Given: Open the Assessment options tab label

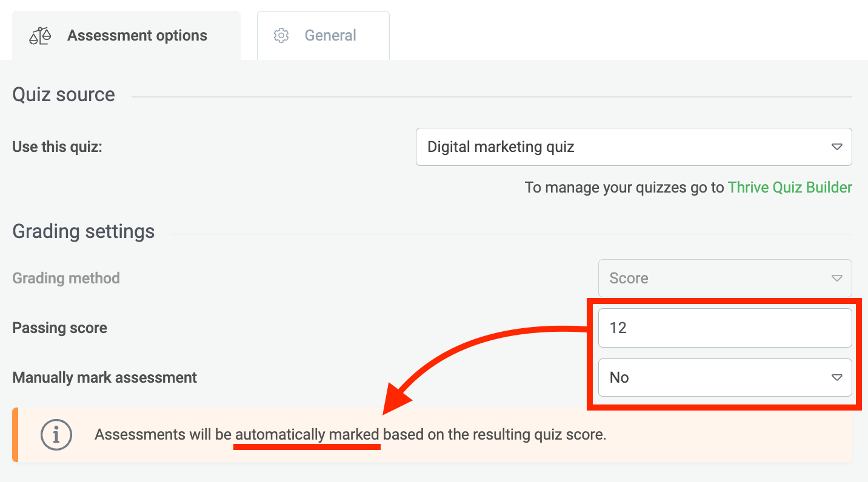Looking at the screenshot, I should tap(137, 36).
